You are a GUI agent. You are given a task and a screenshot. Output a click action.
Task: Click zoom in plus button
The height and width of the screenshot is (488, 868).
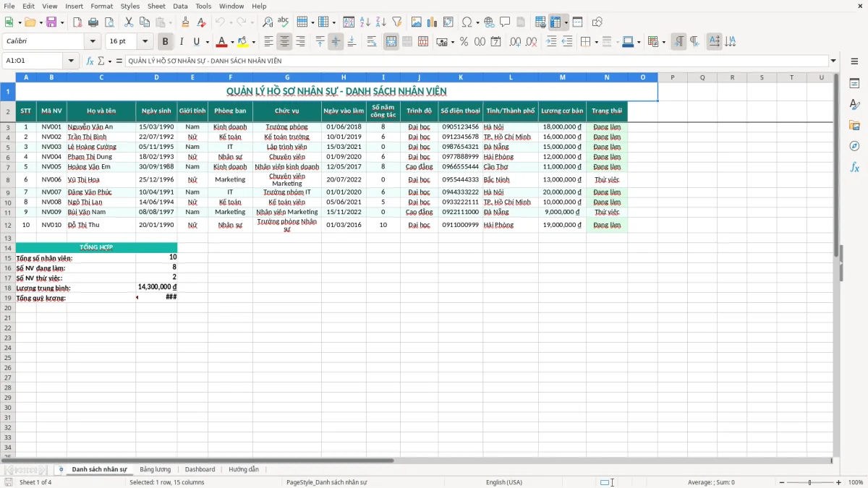pos(838,482)
